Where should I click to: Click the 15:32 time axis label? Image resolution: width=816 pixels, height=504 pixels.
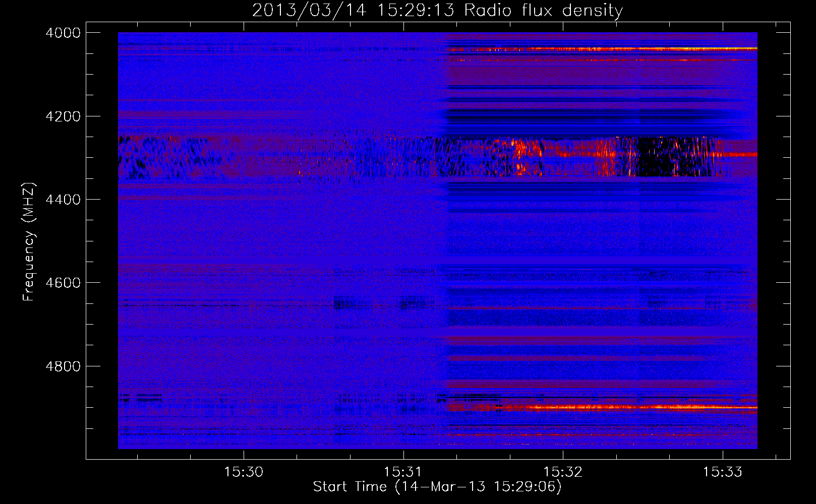(x=563, y=472)
